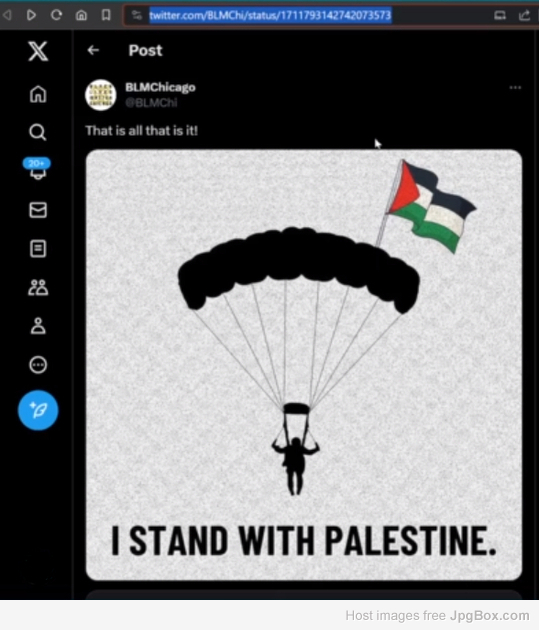This screenshot has width=539, height=630.
Task: Bookmark this page in browser toolbar
Action: [106, 15]
